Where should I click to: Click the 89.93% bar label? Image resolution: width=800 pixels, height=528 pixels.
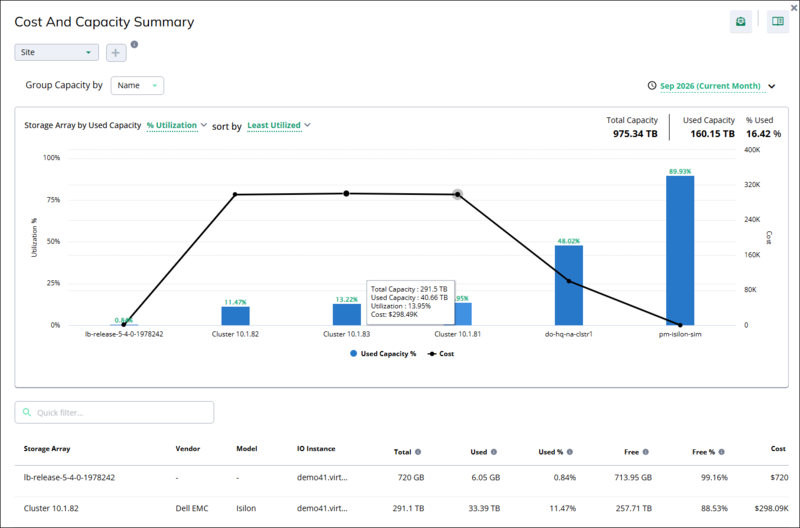(680, 171)
